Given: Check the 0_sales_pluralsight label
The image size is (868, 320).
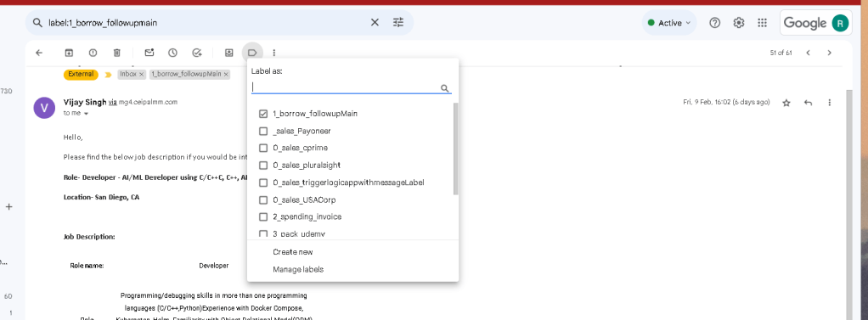Looking at the screenshot, I should (263, 165).
